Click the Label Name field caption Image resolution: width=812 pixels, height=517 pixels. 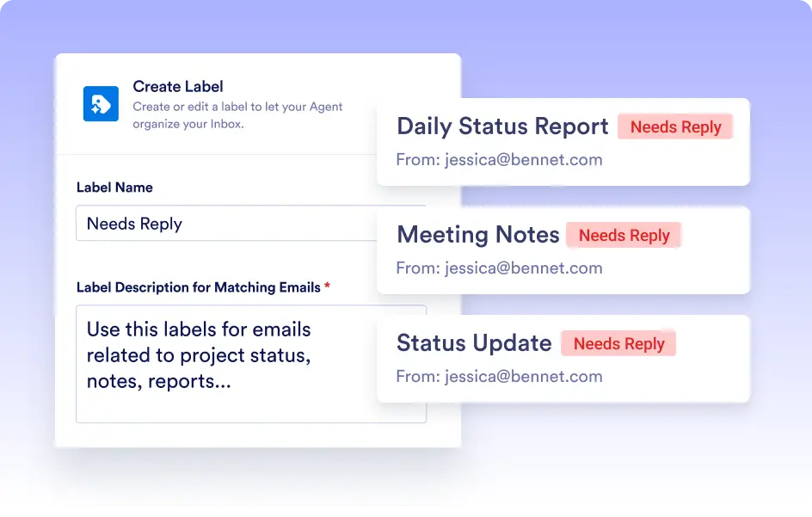[x=114, y=188]
